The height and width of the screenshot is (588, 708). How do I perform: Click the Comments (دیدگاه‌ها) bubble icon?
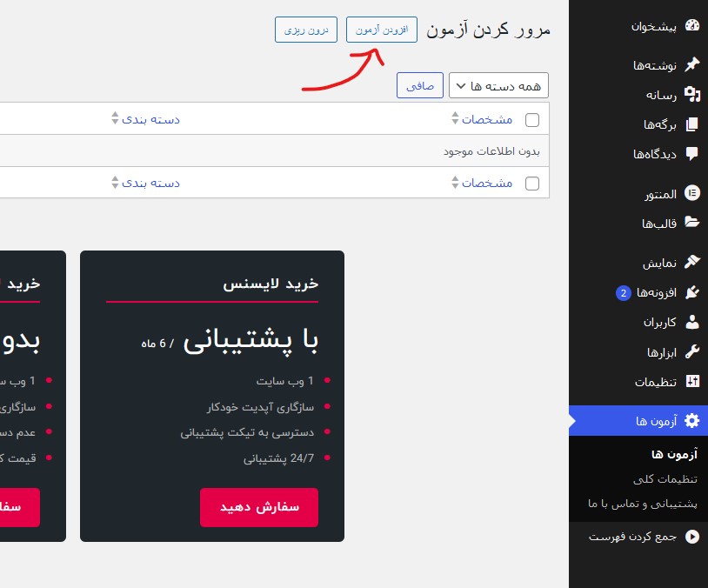pos(691,154)
